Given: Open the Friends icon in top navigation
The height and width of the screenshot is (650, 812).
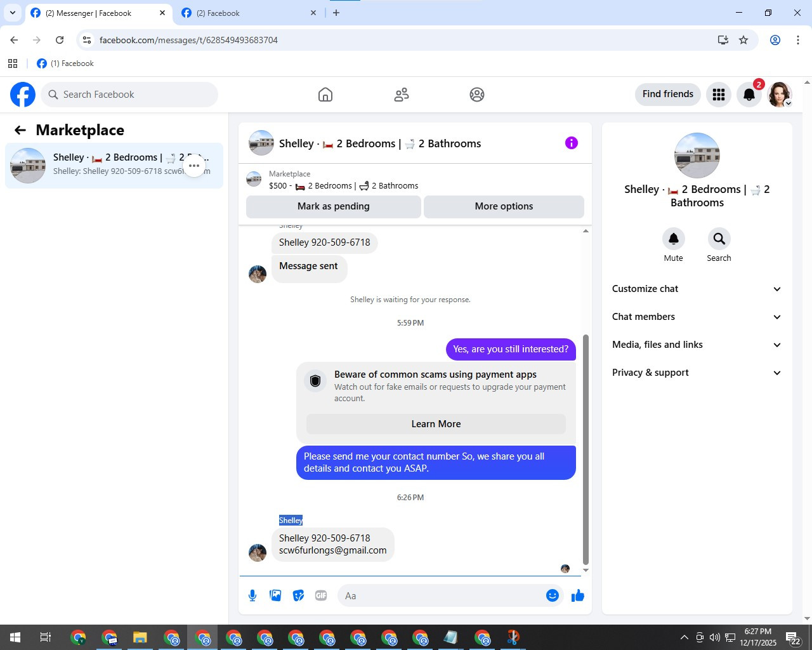Looking at the screenshot, I should (x=402, y=95).
